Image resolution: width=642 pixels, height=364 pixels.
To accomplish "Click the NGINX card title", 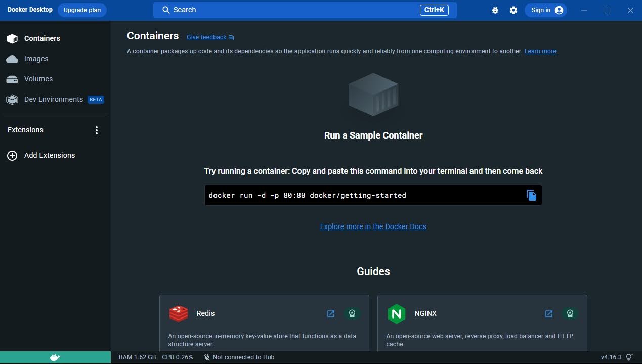I will point(425,313).
